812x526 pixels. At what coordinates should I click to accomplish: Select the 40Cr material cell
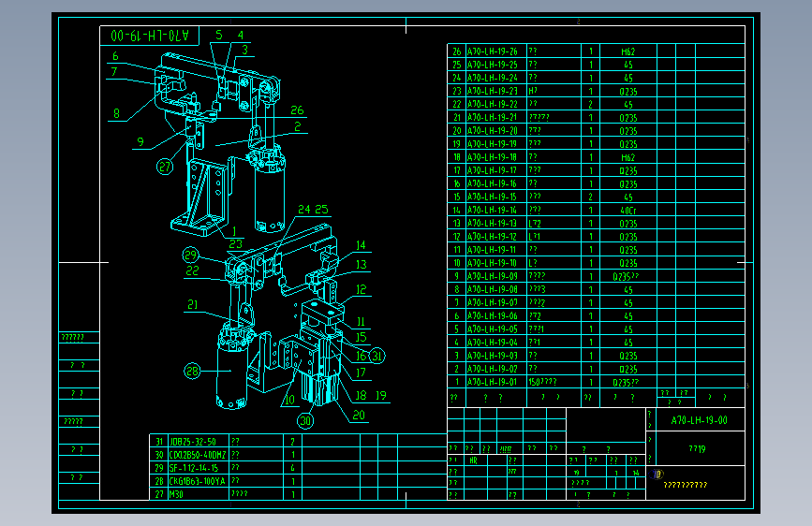pos(628,211)
